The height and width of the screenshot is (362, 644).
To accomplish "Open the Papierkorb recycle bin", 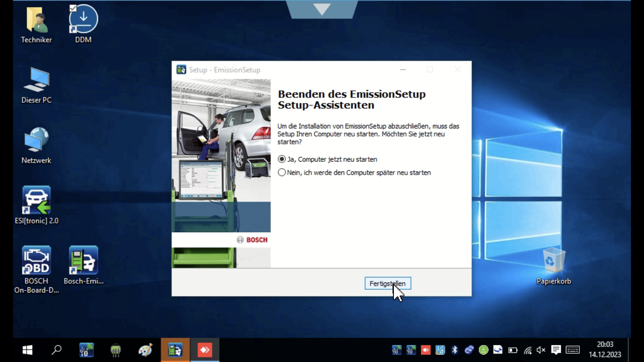I will [554, 261].
